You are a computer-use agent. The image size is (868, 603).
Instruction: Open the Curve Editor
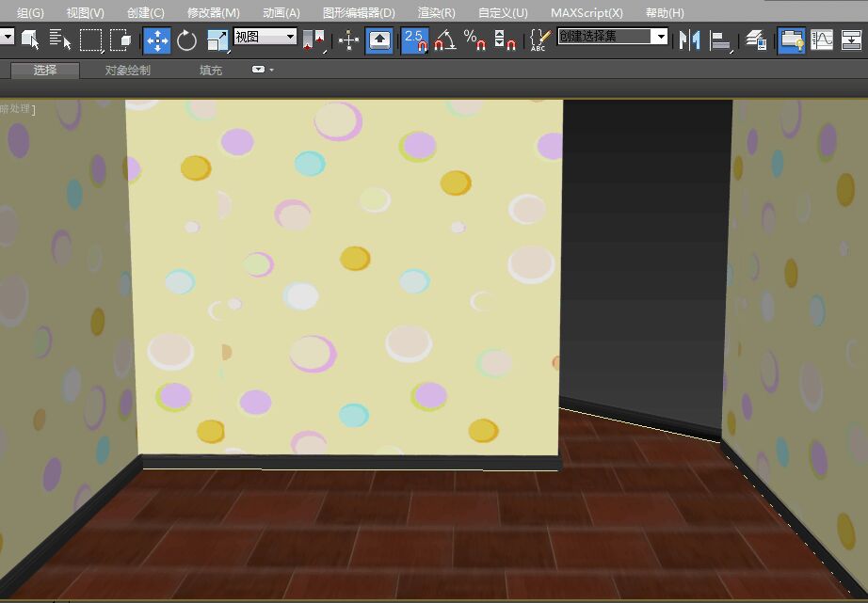click(x=822, y=40)
